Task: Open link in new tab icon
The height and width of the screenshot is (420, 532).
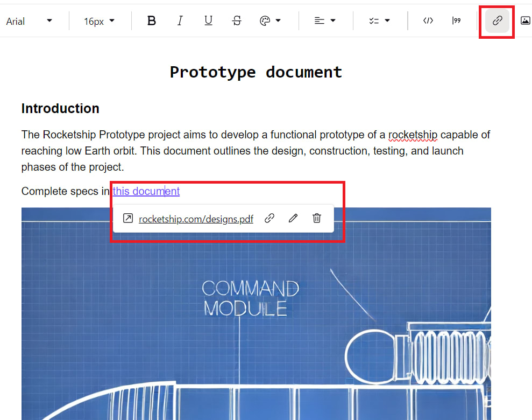Action: point(128,218)
